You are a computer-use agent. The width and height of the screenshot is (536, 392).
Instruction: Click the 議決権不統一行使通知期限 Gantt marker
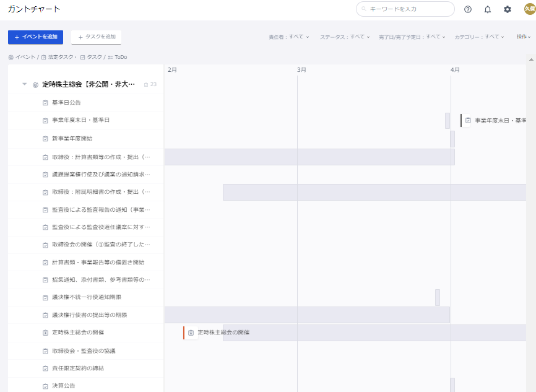pos(438,298)
